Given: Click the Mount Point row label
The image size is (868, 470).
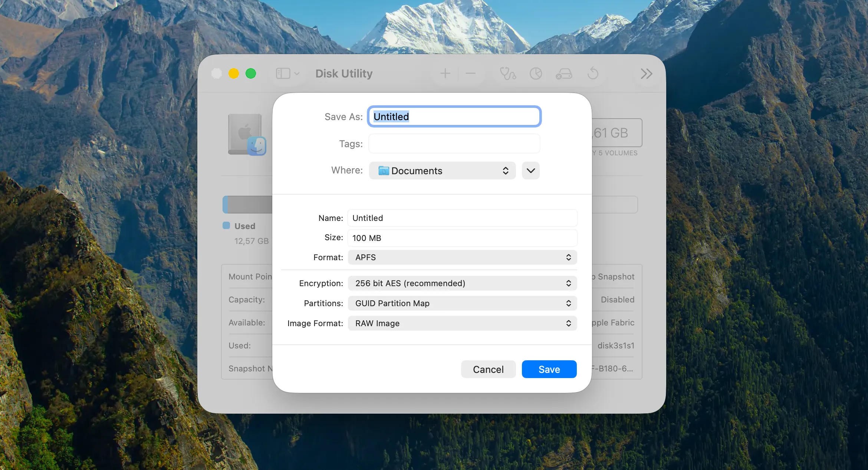Looking at the screenshot, I should [250, 277].
